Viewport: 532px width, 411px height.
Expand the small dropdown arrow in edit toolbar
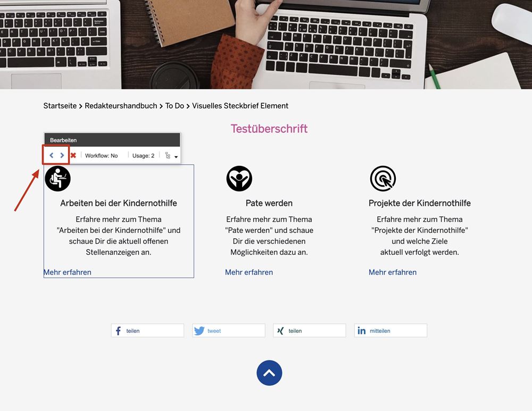point(176,157)
